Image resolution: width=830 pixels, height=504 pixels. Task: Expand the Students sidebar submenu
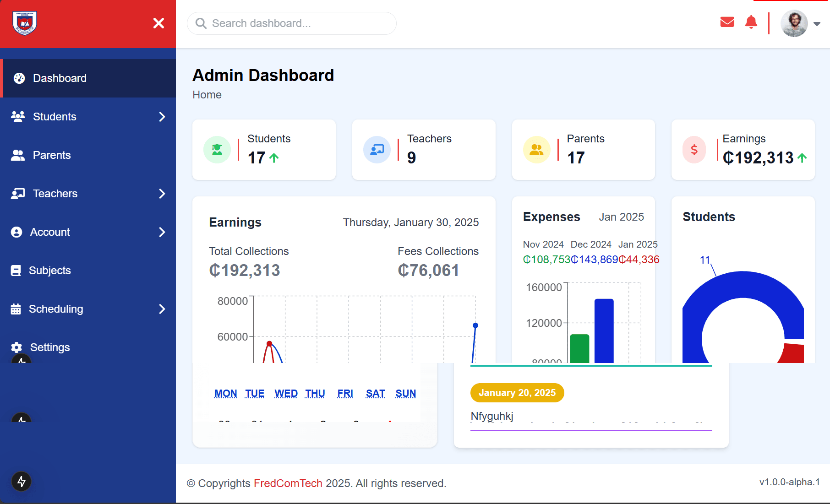pyautogui.click(x=162, y=117)
